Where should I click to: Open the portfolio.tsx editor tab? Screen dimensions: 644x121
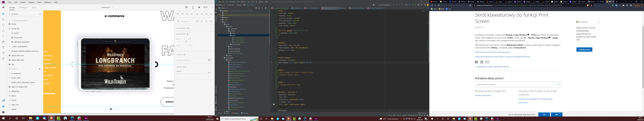click(297, 8)
